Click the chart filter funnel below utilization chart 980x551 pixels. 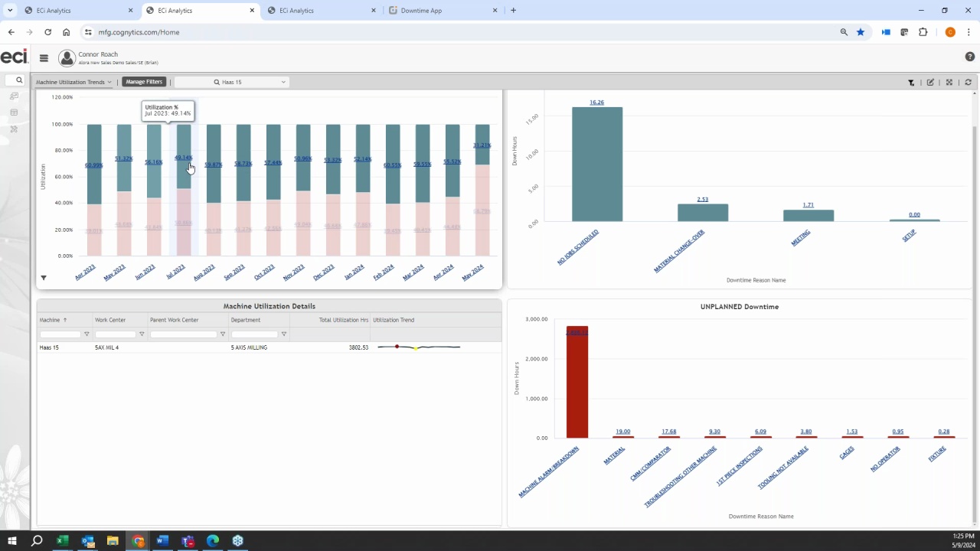(44, 278)
